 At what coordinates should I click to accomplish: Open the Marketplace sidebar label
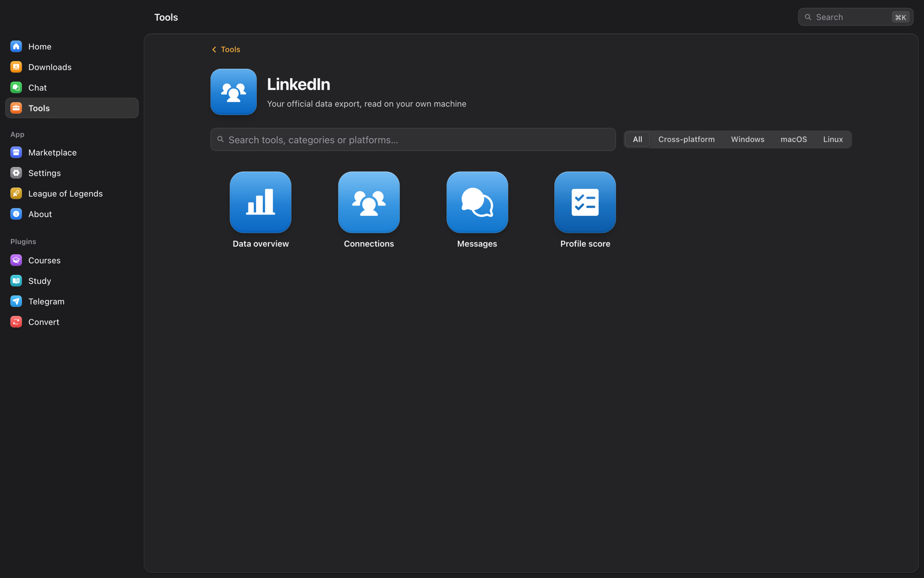(x=52, y=152)
